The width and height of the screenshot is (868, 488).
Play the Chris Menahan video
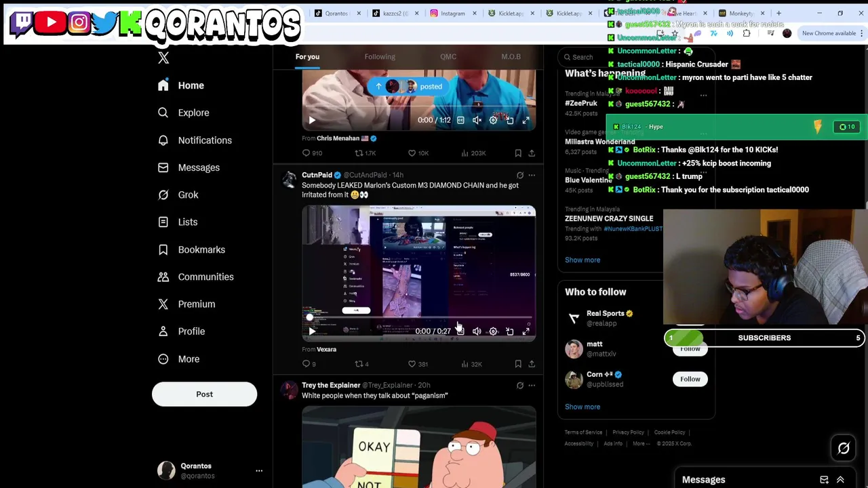[312, 120]
